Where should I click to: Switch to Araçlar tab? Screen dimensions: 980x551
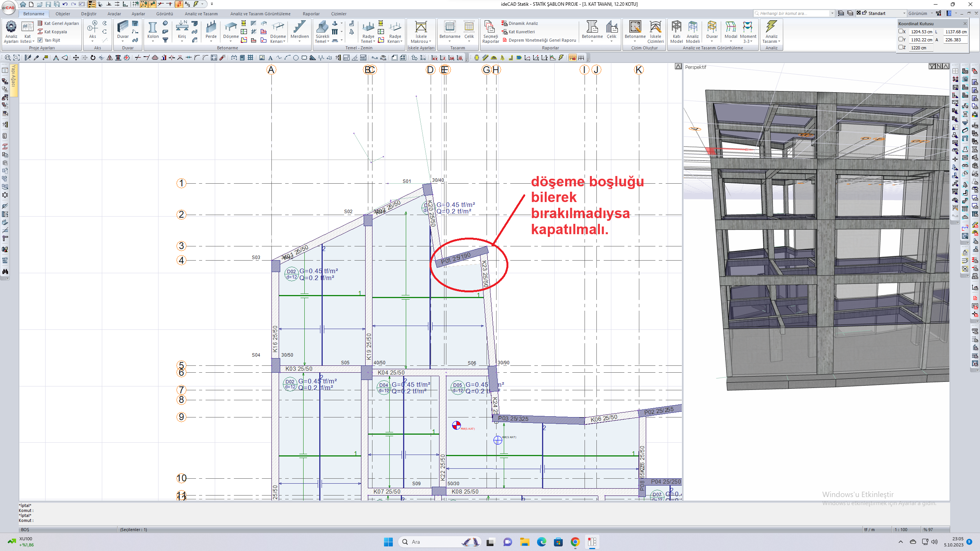(114, 14)
